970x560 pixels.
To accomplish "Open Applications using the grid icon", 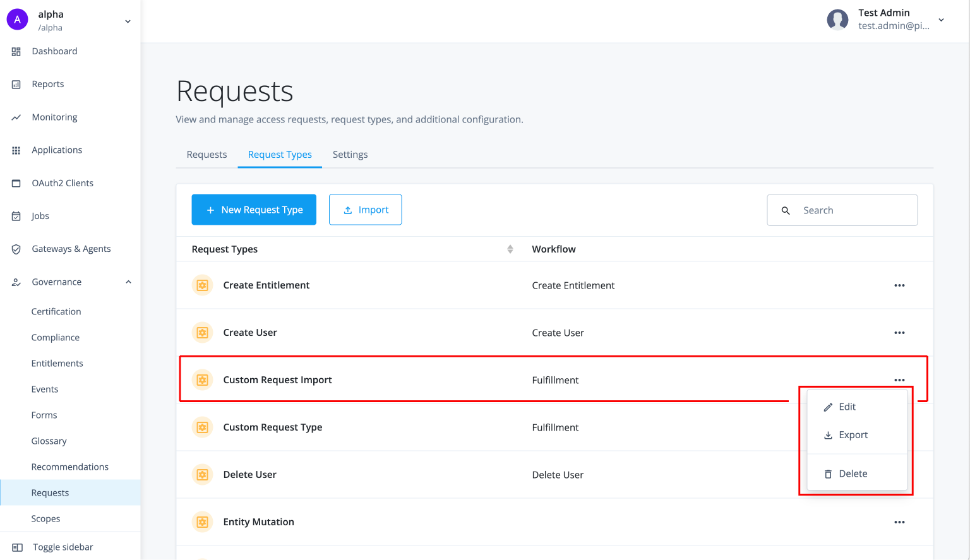I will click(x=16, y=150).
